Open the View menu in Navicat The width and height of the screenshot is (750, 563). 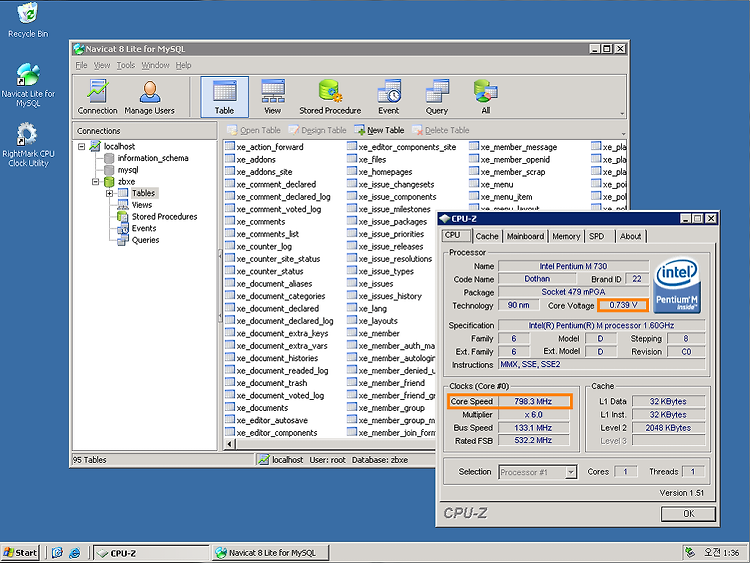101,65
